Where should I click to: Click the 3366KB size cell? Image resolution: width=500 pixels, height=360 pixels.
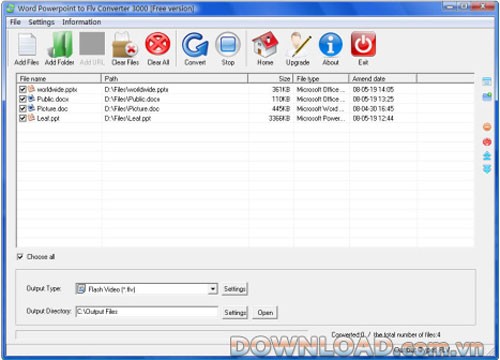279,118
